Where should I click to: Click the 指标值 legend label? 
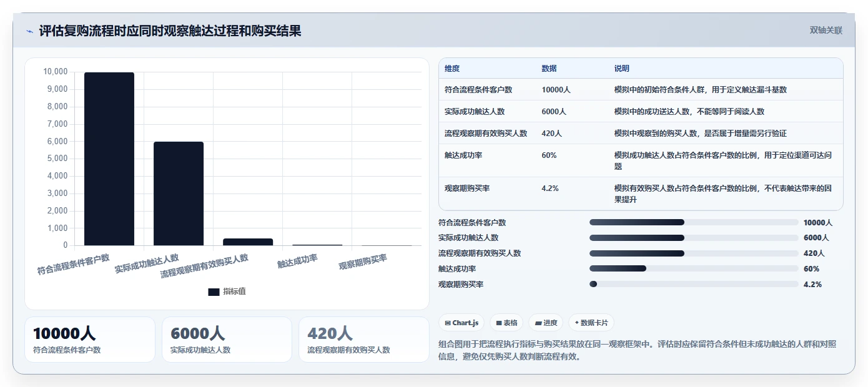coord(235,291)
